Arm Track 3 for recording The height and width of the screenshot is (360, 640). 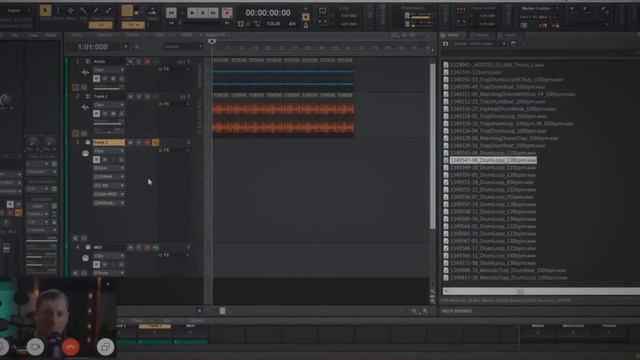147,142
